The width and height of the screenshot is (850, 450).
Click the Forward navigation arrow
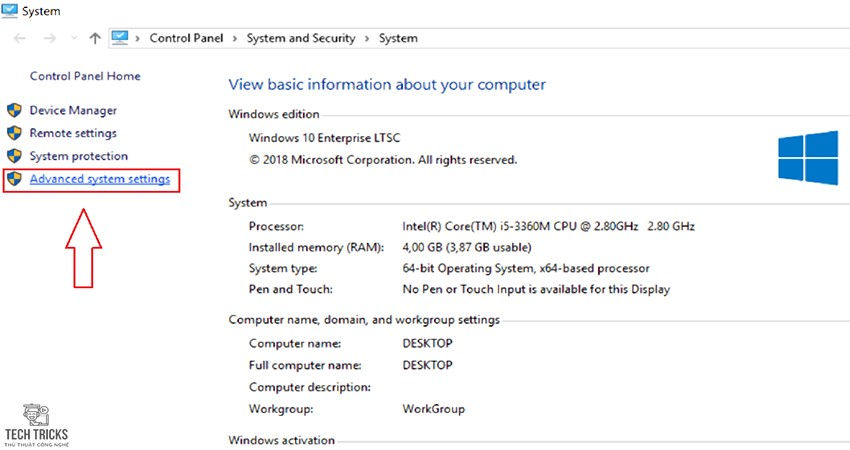(49, 38)
